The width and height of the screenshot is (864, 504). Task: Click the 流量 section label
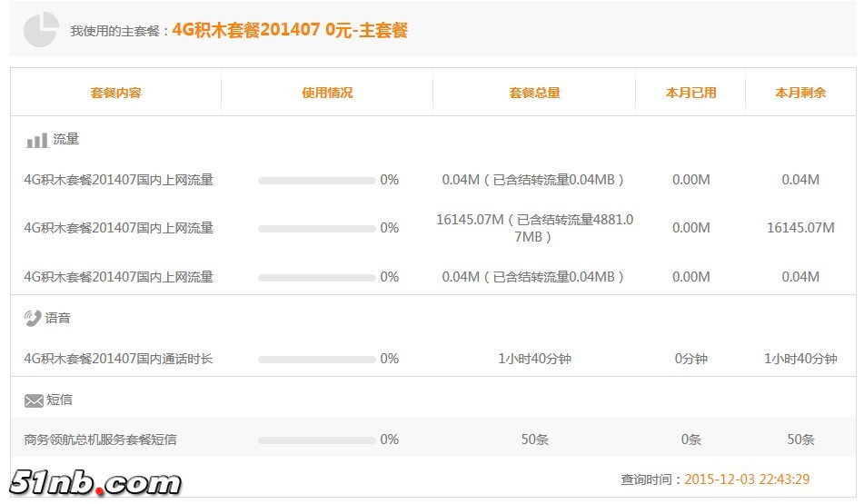click(x=66, y=139)
